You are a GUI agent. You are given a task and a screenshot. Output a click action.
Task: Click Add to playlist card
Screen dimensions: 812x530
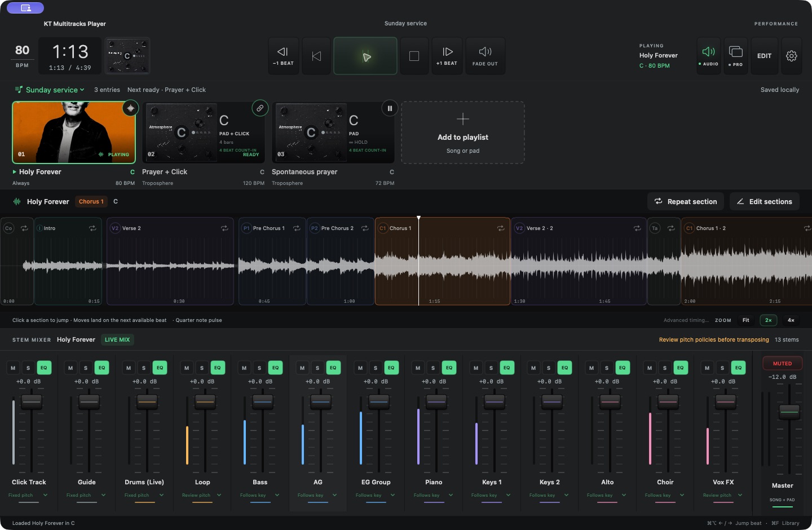pos(463,132)
